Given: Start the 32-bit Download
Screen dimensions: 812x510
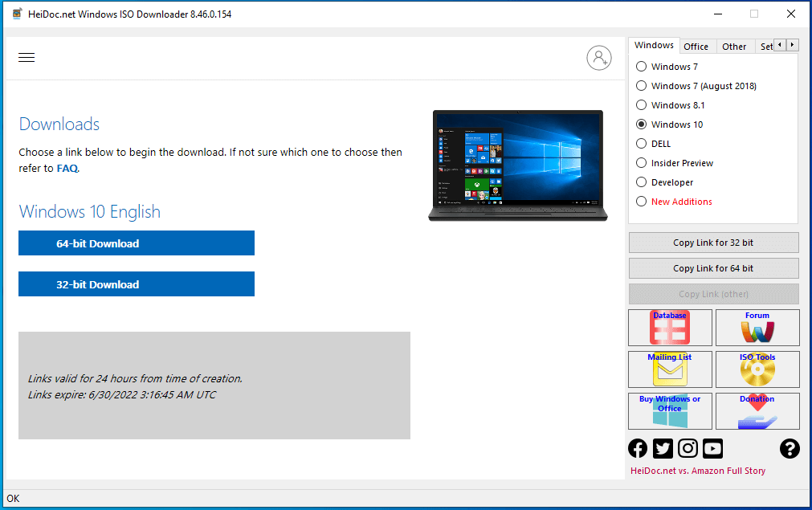Looking at the screenshot, I should 137,284.
